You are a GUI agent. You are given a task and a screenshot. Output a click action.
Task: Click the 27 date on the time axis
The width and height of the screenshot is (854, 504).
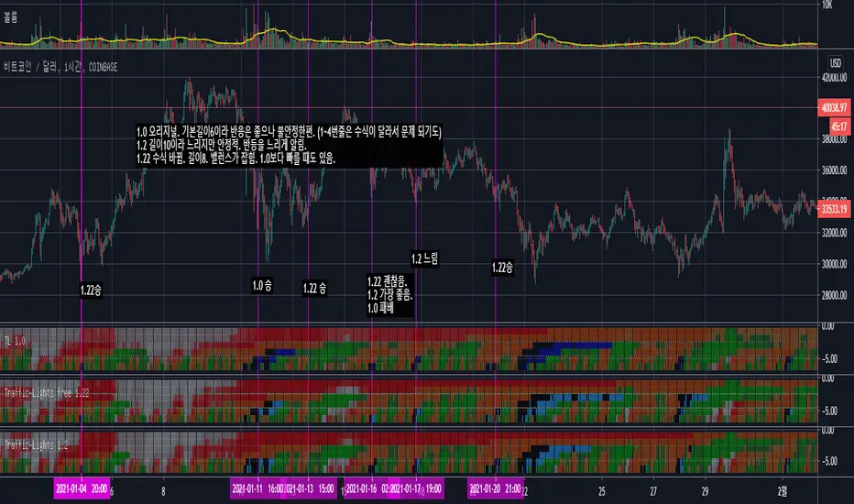point(653,491)
